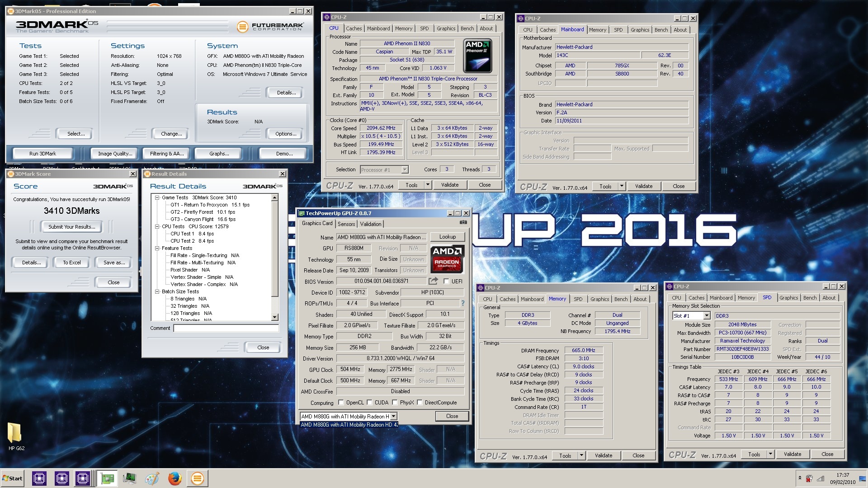This screenshot has height=488, width=868.
Task: Click the Comment input field
Action: (226, 328)
